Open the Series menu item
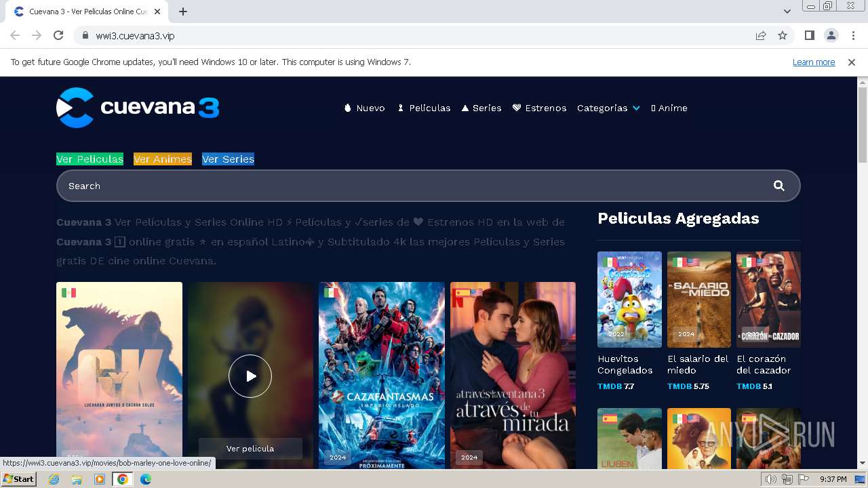Screen dimensions: 868x488 click(481, 108)
